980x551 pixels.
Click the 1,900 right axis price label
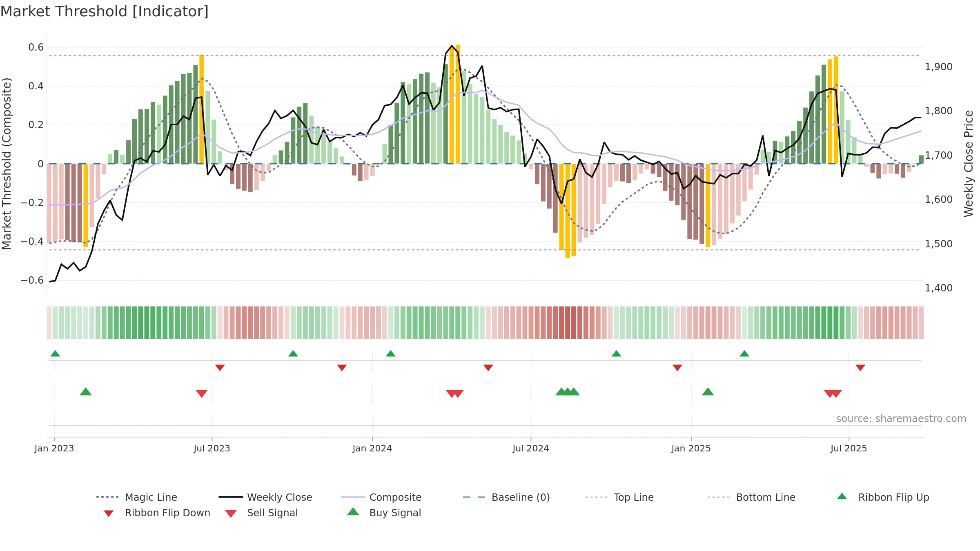pos(939,67)
